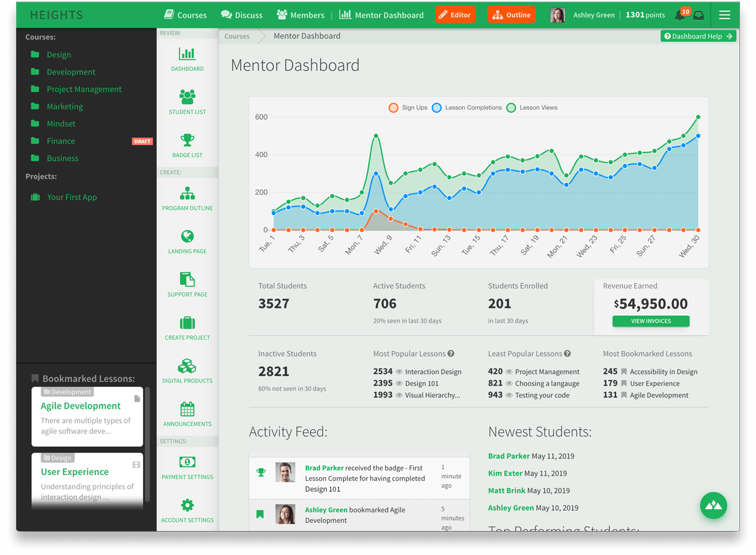Select the Student List icon
Image resolution: width=756 pixels, height=555 pixels.
[187, 97]
